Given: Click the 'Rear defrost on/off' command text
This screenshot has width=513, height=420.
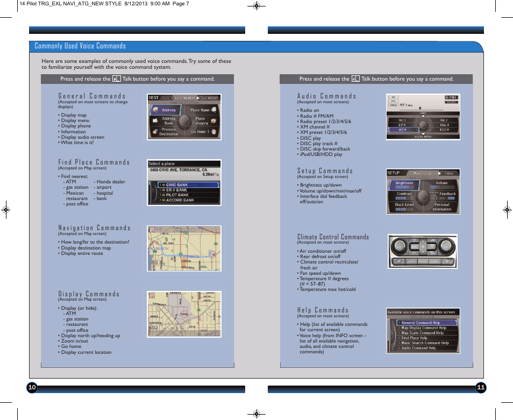Looking at the screenshot, I should coord(320,257).
